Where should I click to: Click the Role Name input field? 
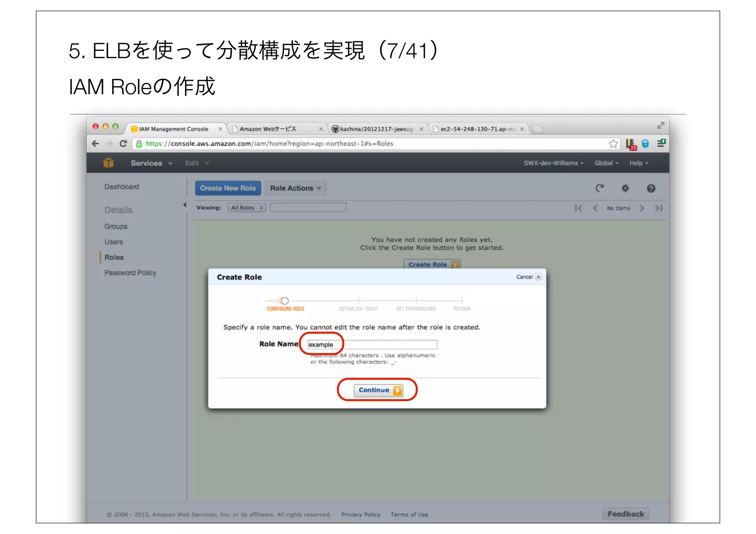coord(372,345)
